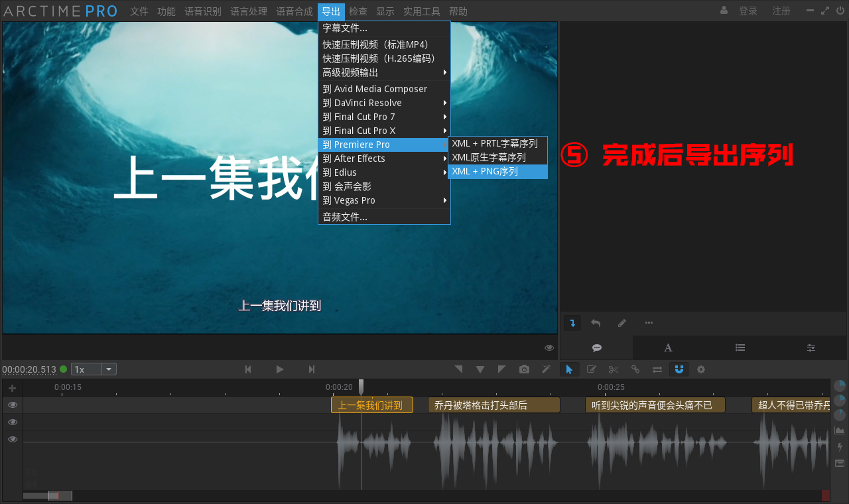Click the 注册 link in the title bar
Image resolution: width=849 pixels, height=504 pixels.
[x=781, y=11]
